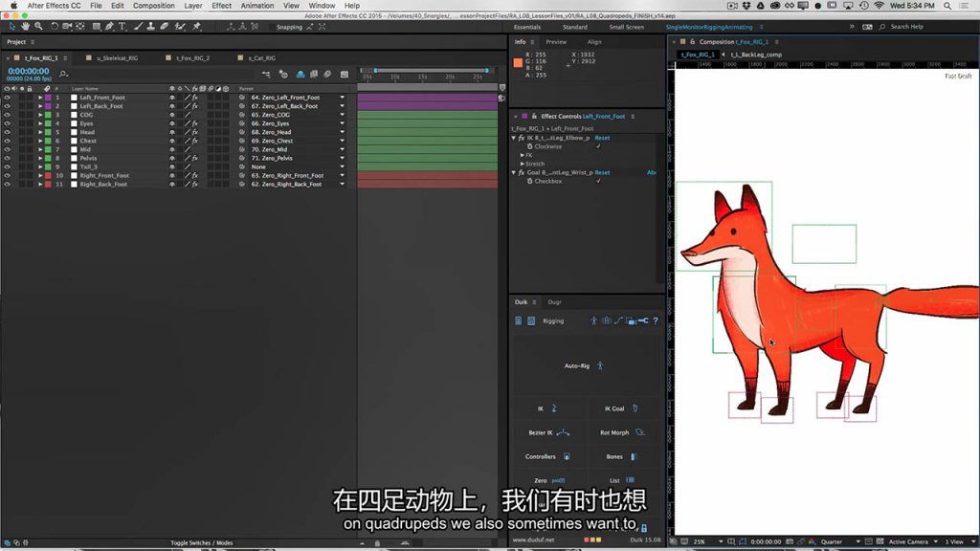Viewport: 980px width, 551px height.
Task: Open the Composition menu
Action: pyautogui.click(x=154, y=6)
